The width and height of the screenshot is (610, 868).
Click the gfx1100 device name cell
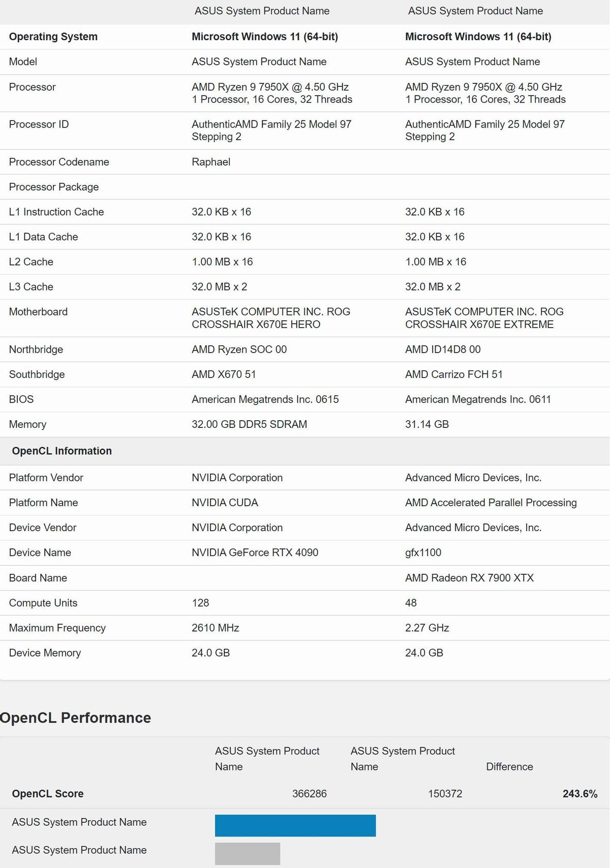coord(423,552)
